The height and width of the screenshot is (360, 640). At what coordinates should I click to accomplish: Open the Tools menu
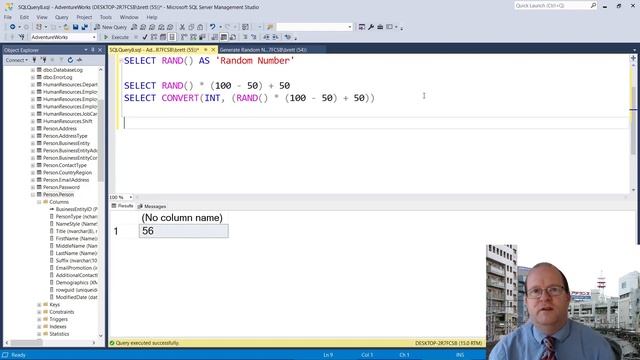pyautogui.click(x=106, y=17)
